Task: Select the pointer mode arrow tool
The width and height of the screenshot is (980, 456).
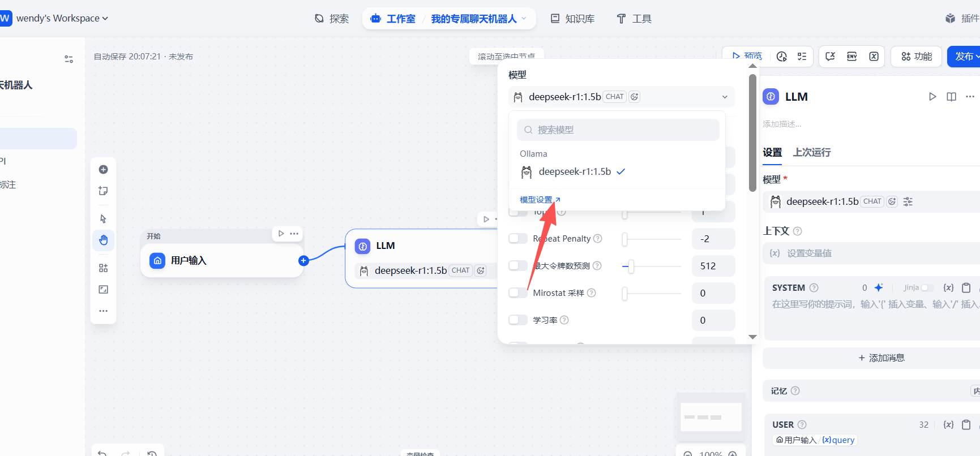Action: [x=103, y=219]
